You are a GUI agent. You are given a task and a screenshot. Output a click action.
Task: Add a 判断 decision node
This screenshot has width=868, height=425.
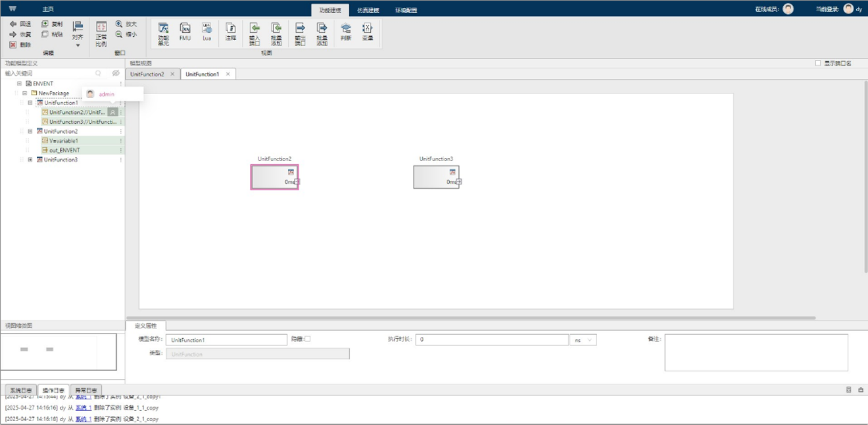(x=346, y=32)
